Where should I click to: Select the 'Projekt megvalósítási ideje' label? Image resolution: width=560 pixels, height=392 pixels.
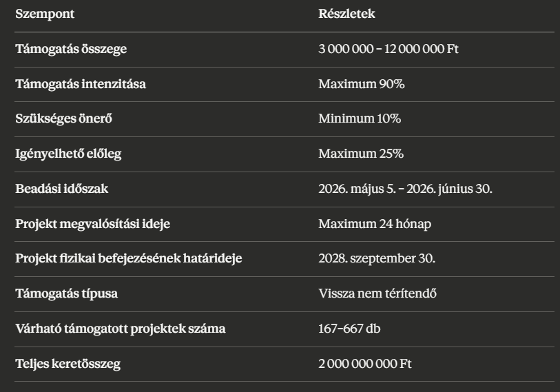pos(92,224)
